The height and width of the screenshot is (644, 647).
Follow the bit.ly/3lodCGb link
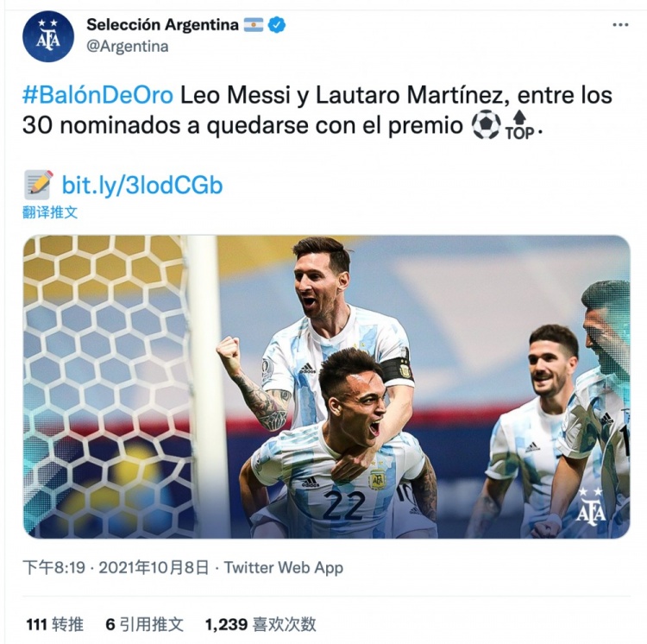(x=142, y=185)
